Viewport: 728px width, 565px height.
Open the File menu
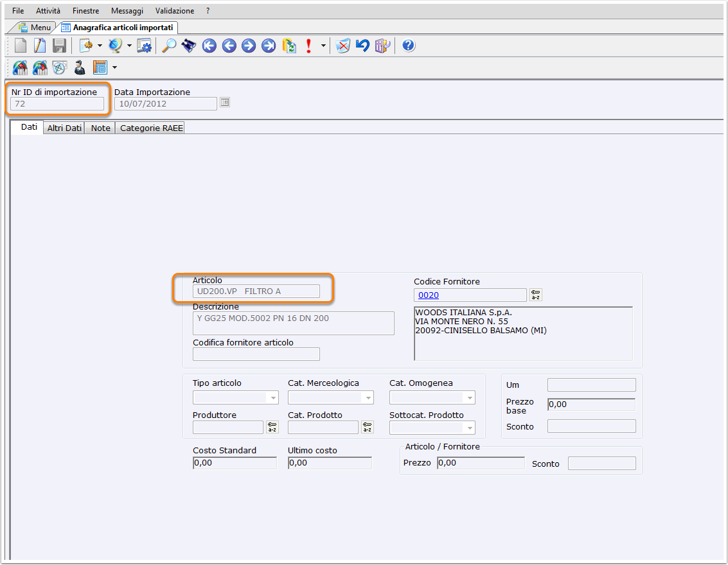[18, 11]
